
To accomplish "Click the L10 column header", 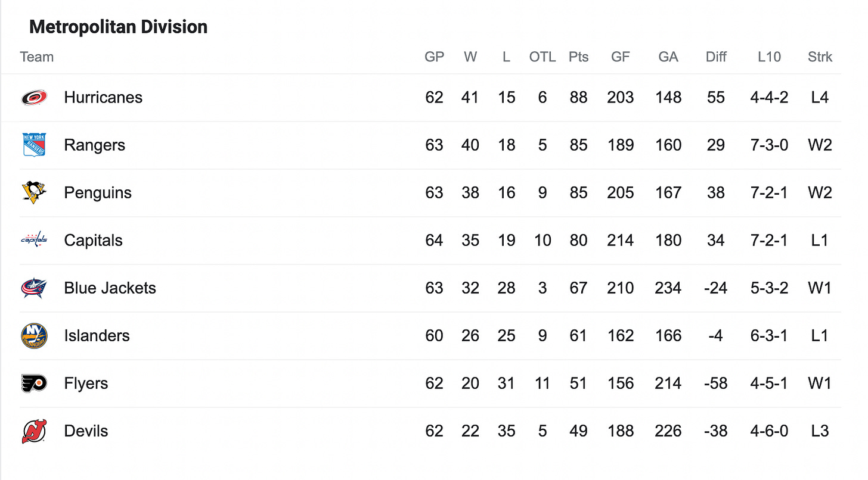I will click(769, 57).
